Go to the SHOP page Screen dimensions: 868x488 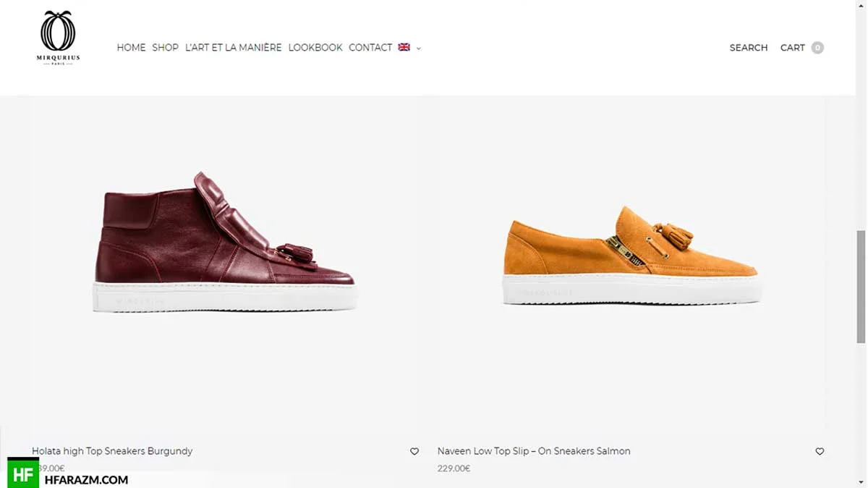[165, 48]
